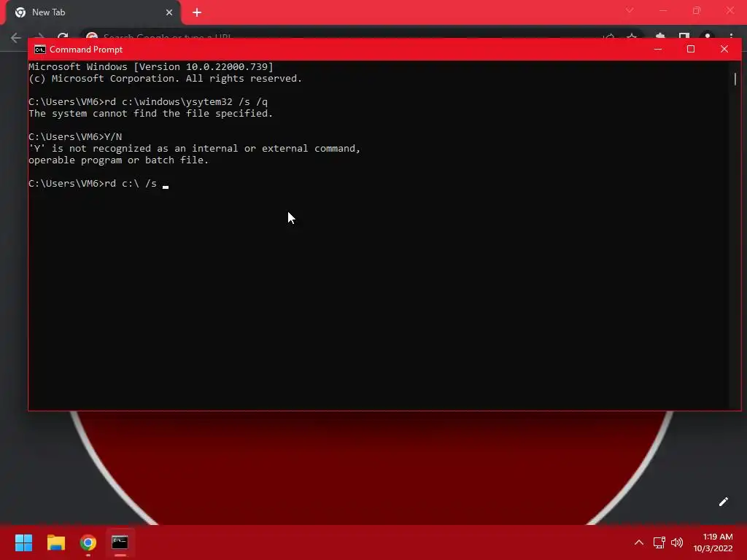Close the New Tab in Chrome
The image size is (747, 560).
click(x=169, y=12)
